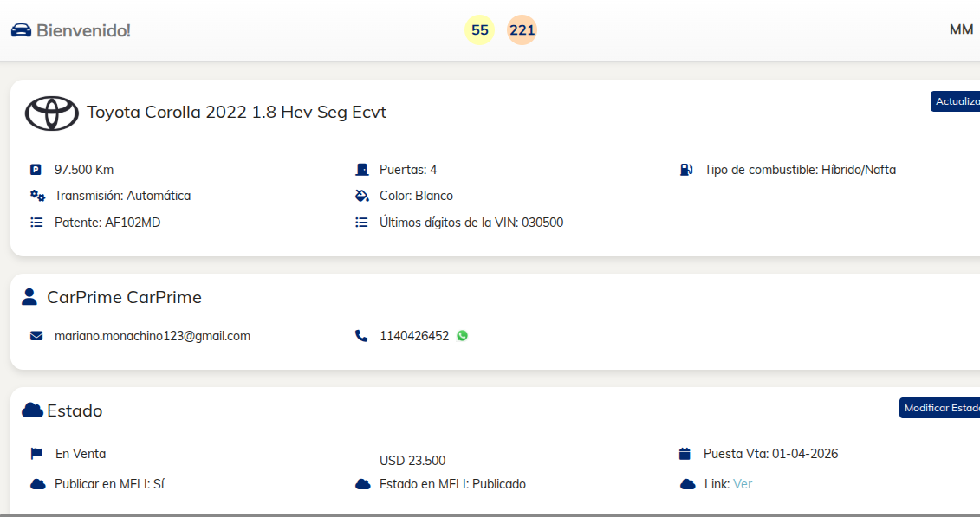This screenshot has width=980, height=517.
Task: Click the paint bucket Color icon
Action: 361,196
